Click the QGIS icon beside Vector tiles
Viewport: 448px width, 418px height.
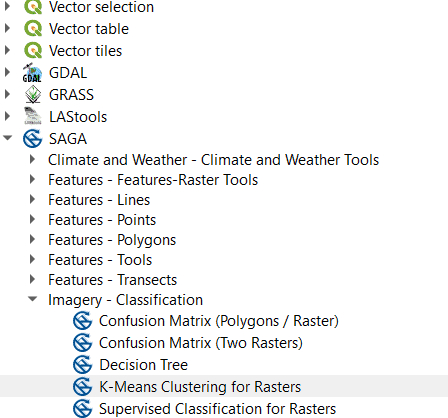pyautogui.click(x=33, y=51)
